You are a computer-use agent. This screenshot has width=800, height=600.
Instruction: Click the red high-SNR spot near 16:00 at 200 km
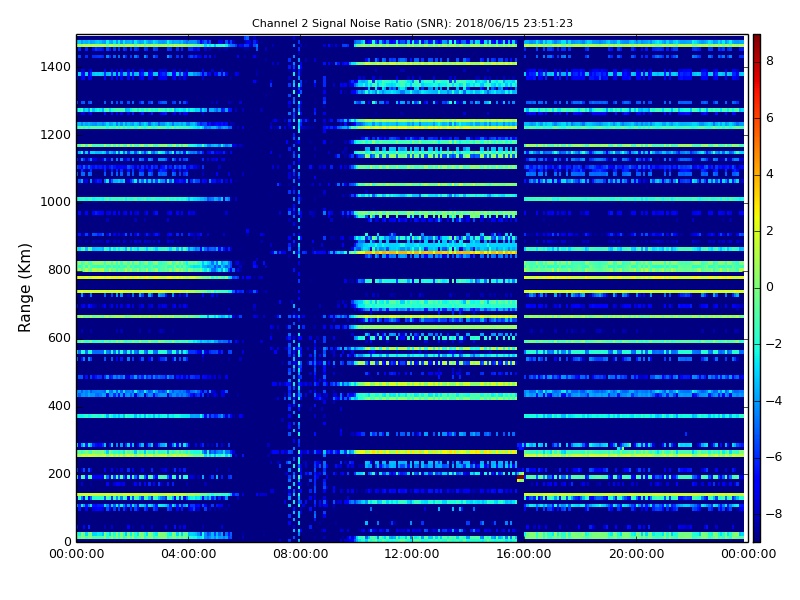point(520,478)
